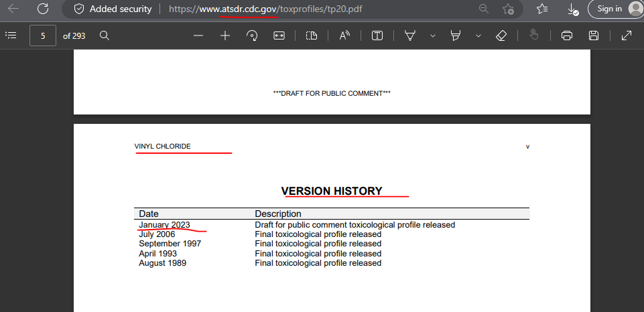
Task: Select the Draw pen tool
Action: 409,35
